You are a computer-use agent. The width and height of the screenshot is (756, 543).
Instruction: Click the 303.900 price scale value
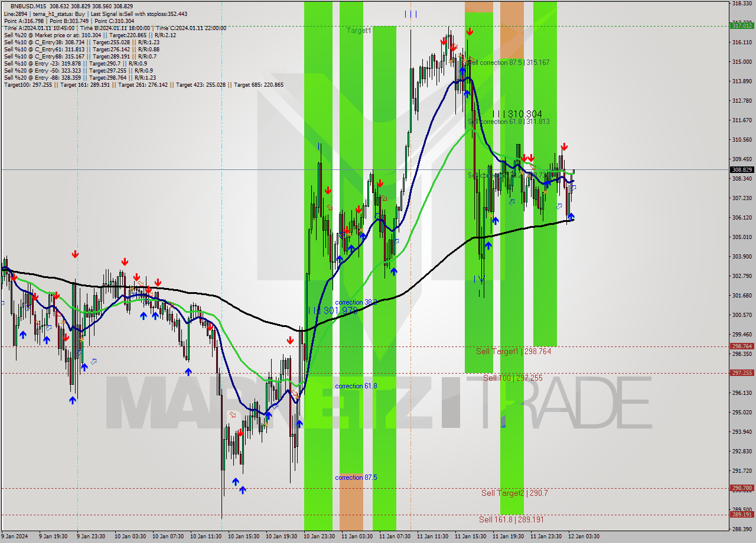click(x=741, y=257)
